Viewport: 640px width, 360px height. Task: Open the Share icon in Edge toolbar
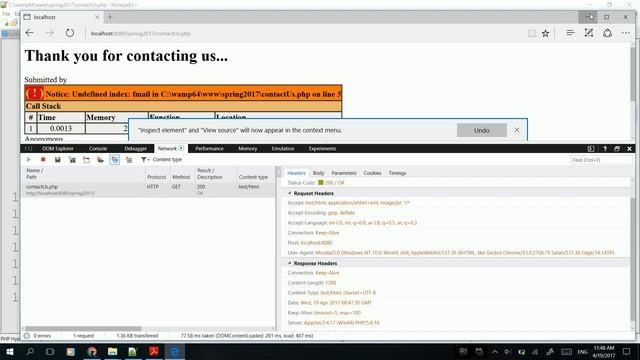click(607, 33)
